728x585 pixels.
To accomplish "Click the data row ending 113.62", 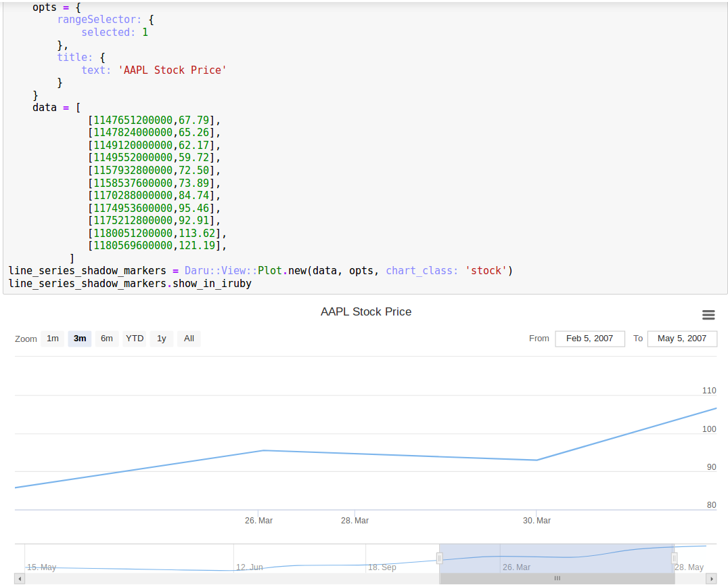I will [x=158, y=234].
